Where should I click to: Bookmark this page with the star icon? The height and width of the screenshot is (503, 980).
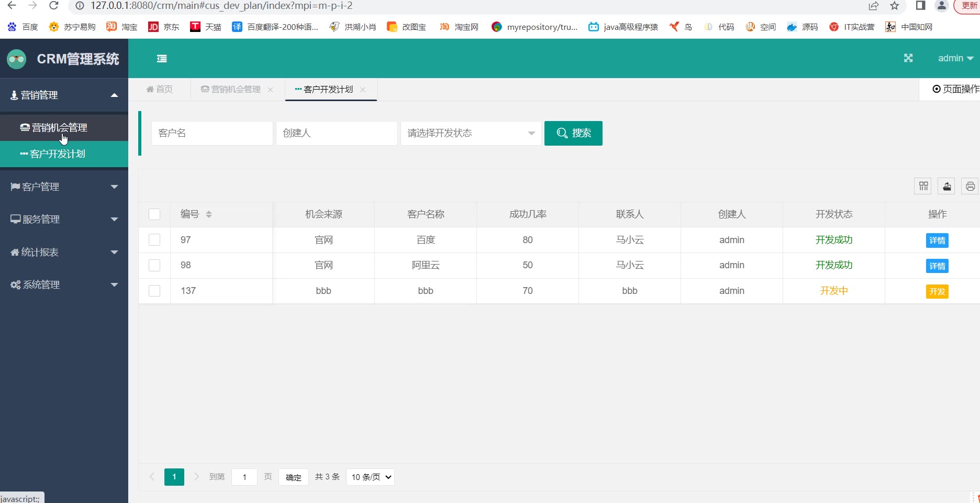(x=895, y=6)
